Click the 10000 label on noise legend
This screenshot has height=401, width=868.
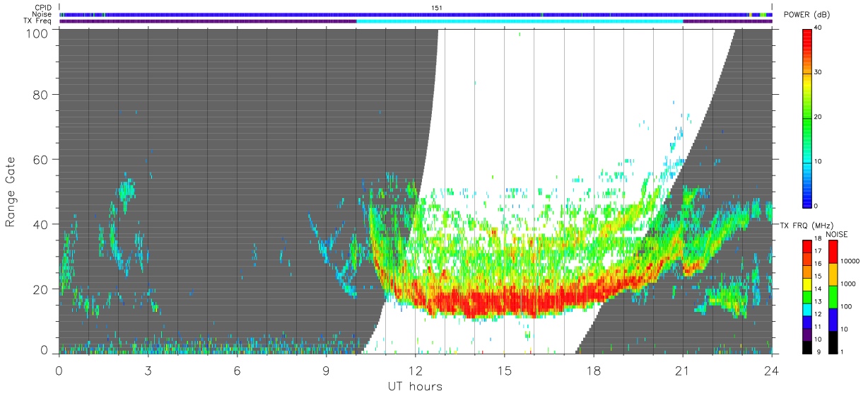[851, 261]
